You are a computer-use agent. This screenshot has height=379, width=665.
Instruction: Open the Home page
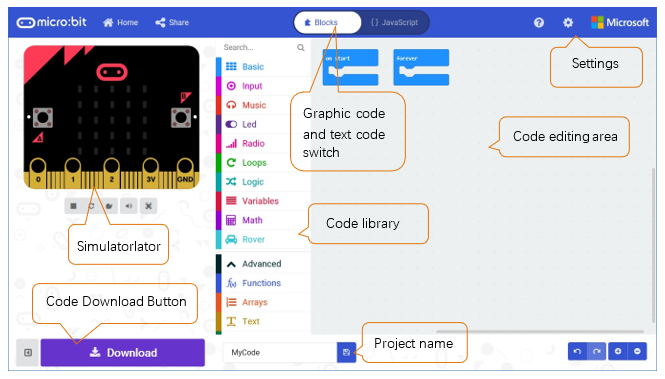pos(120,22)
